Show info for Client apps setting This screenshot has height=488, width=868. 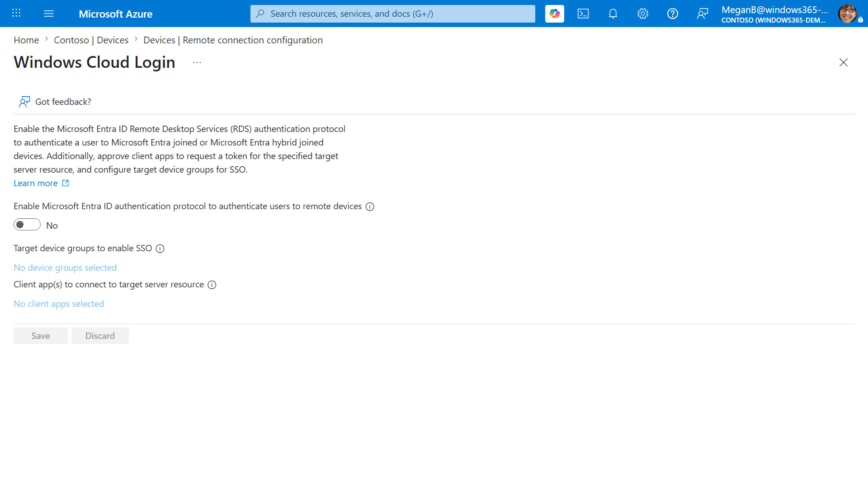pyautogui.click(x=212, y=285)
